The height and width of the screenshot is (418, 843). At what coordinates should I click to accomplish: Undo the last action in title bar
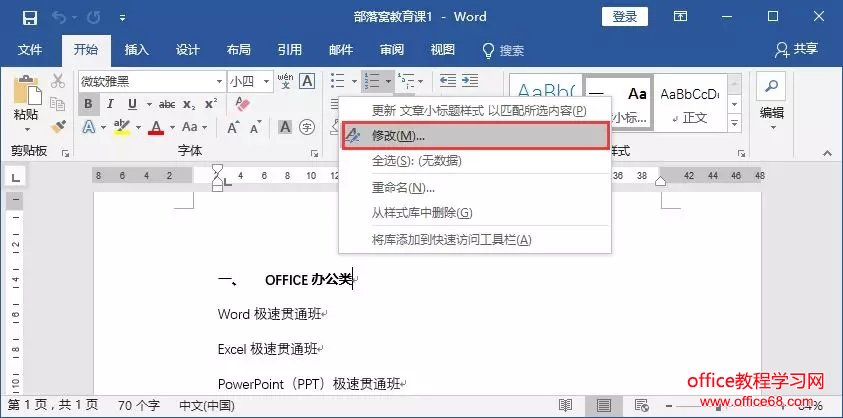(59, 18)
